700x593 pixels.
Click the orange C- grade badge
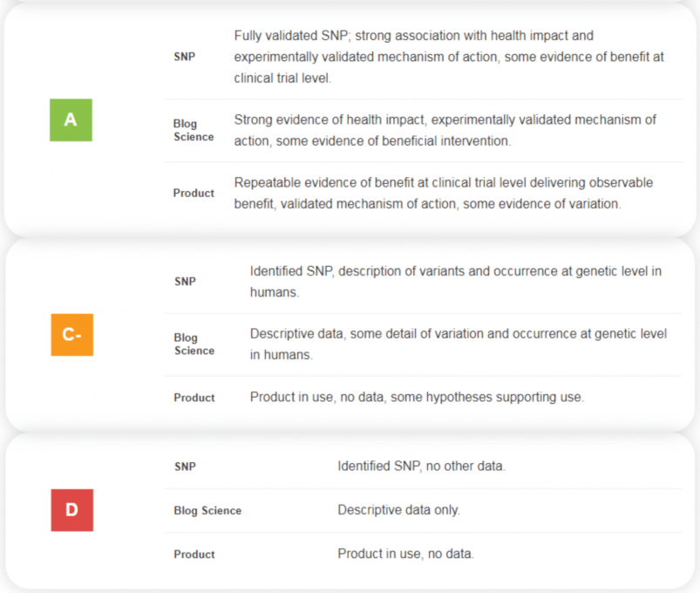71,335
